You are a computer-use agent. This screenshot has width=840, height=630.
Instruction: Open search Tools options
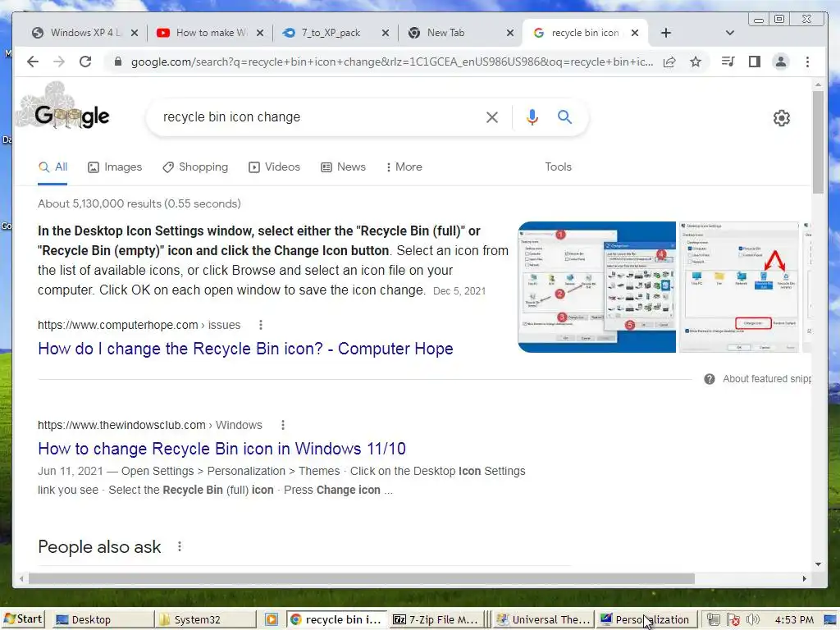point(558,167)
